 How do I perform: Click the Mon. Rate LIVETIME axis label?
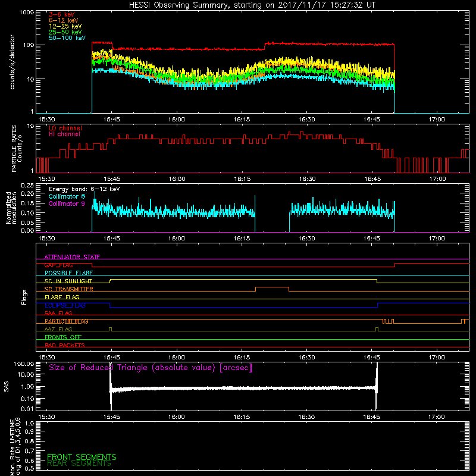click(15, 446)
